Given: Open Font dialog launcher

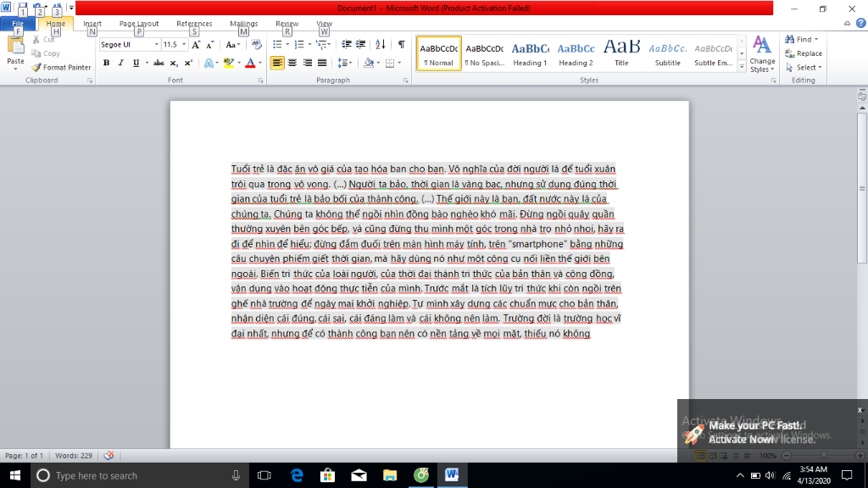Looking at the screenshot, I should (261, 80).
